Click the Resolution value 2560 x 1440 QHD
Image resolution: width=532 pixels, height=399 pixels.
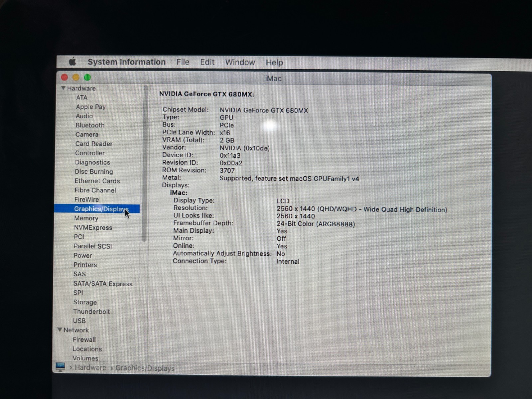[362, 209]
